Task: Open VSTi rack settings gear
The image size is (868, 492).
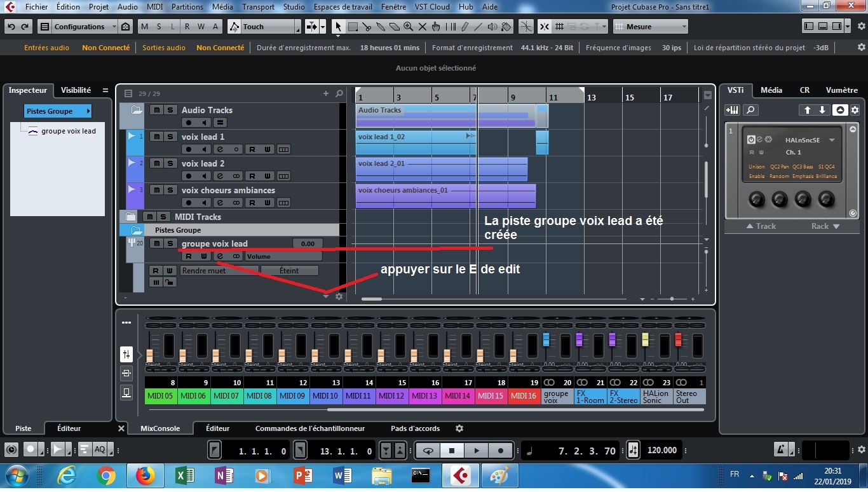Action: click(855, 110)
